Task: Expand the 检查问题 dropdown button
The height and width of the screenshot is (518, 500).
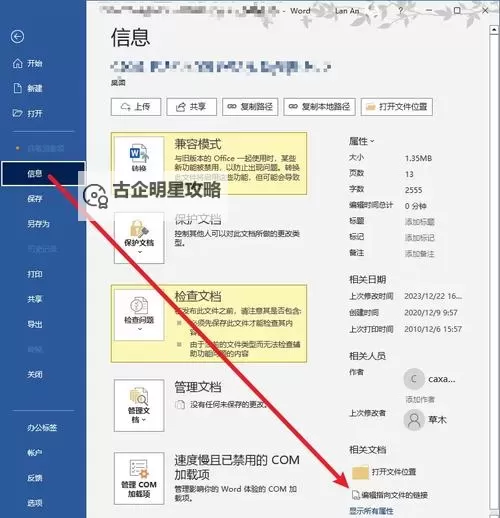Action: pyautogui.click(x=139, y=315)
